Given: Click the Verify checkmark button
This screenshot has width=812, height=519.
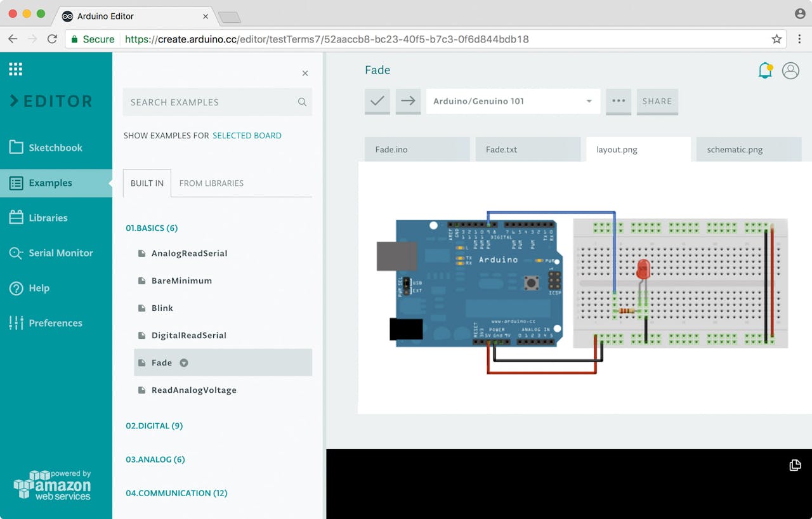Looking at the screenshot, I should (x=377, y=101).
